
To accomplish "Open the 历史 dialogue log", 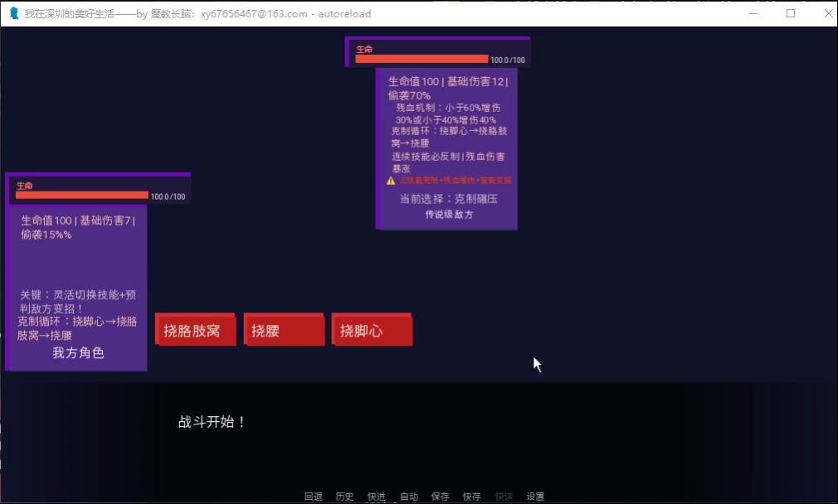I will (x=344, y=497).
